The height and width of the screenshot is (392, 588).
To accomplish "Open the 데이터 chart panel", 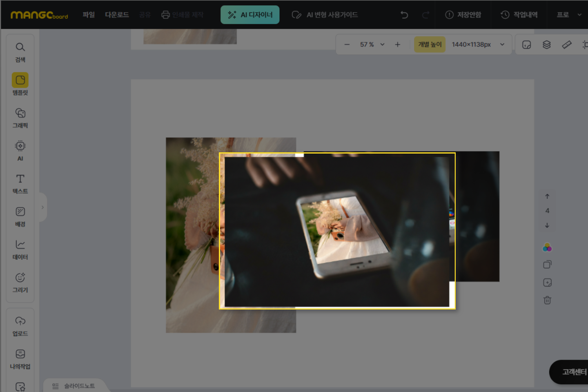I will [x=20, y=249].
